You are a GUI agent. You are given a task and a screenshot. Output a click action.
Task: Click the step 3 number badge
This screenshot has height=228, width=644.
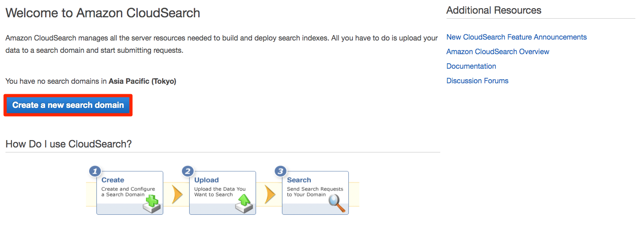[281, 171]
